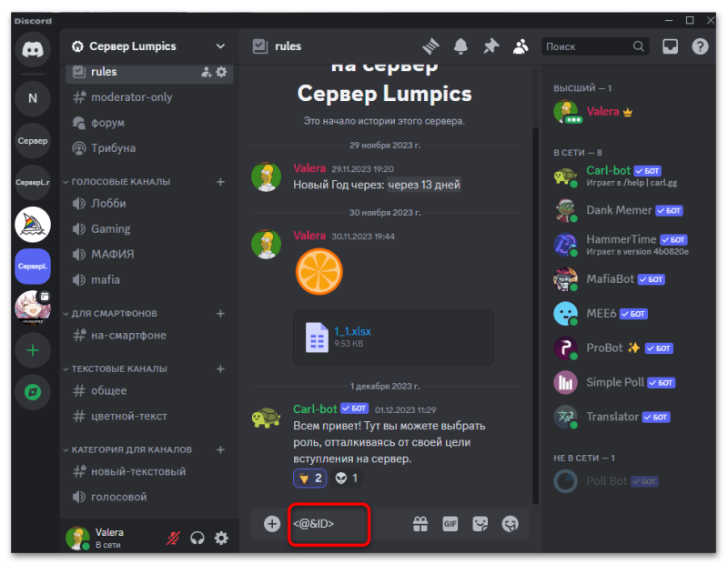Click the attach file plus button
Screen dimensions: 728x565
tap(272, 524)
